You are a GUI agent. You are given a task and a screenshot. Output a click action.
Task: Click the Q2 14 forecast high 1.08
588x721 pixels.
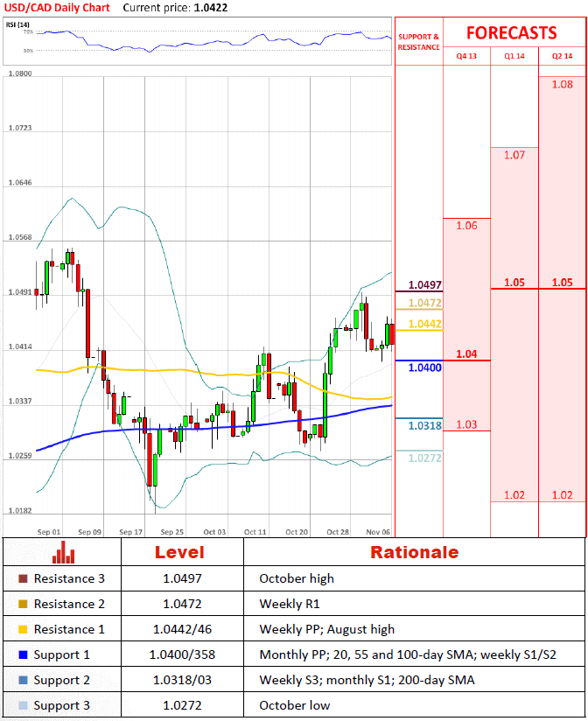point(562,84)
